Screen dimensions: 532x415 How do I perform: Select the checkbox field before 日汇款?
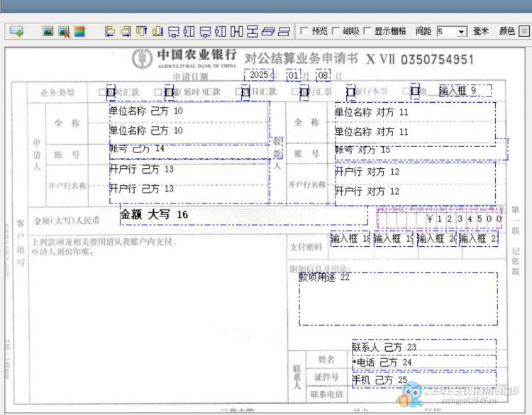pos(245,92)
